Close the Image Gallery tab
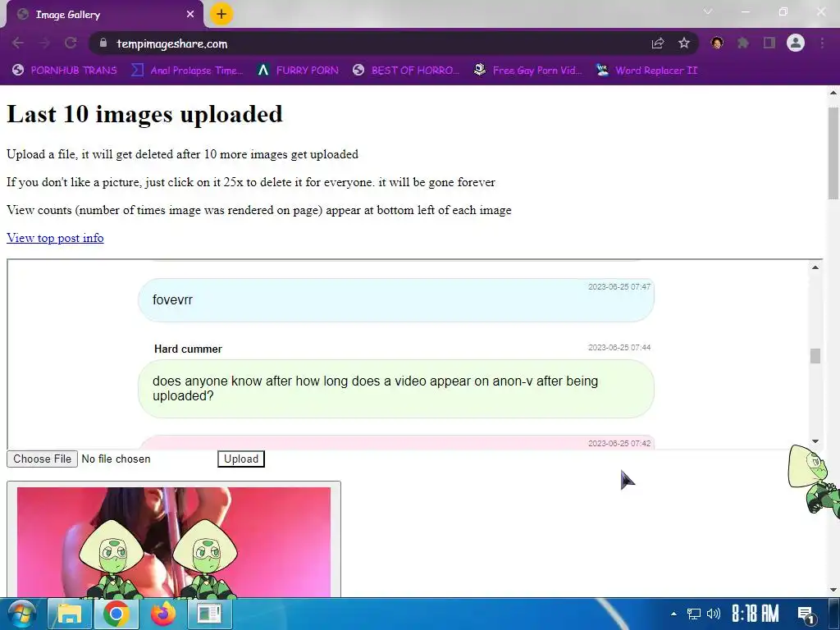The width and height of the screenshot is (840, 630). pyautogui.click(x=190, y=15)
